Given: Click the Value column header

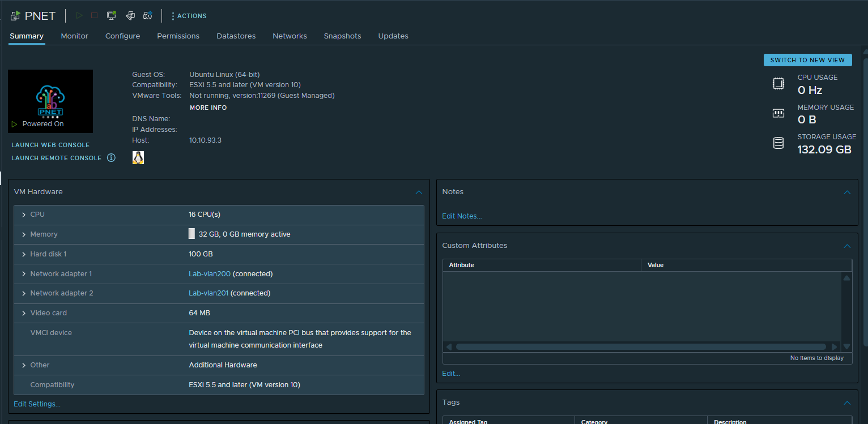Looking at the screenshot, I should (746, 265).
